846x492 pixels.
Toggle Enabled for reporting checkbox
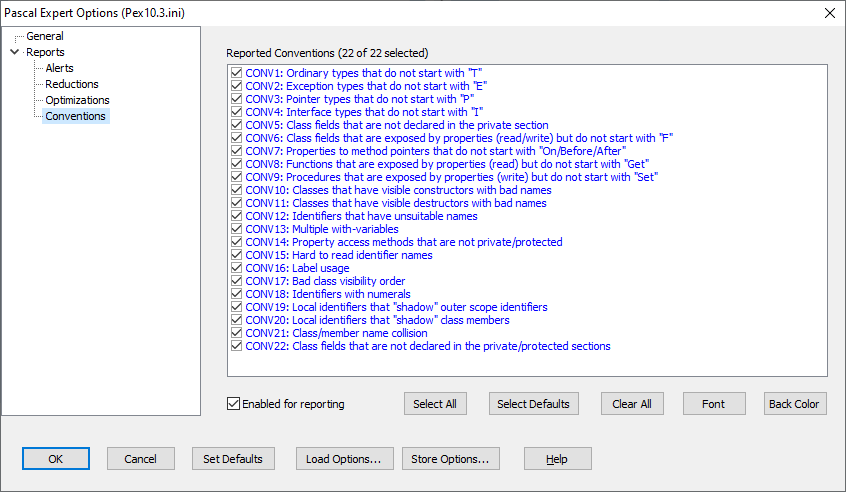click(x=234, y=404)
